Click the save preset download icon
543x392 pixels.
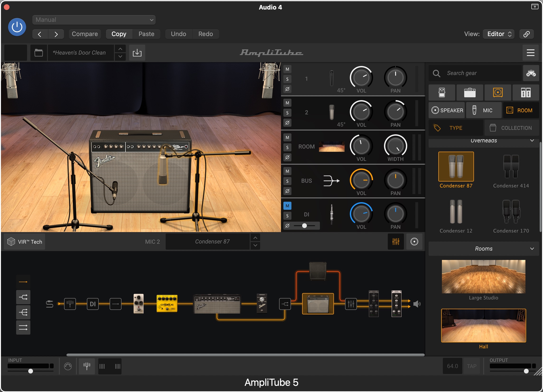coord(137,52)
